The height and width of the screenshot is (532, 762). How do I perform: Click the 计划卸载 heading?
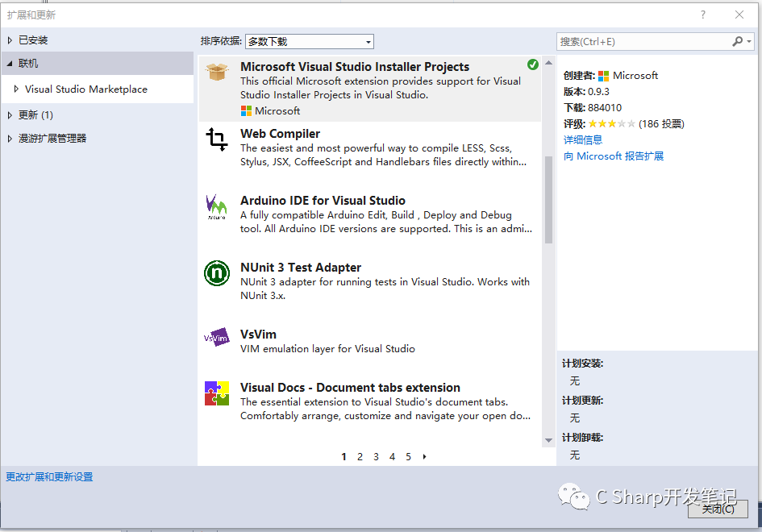(583, 438)
